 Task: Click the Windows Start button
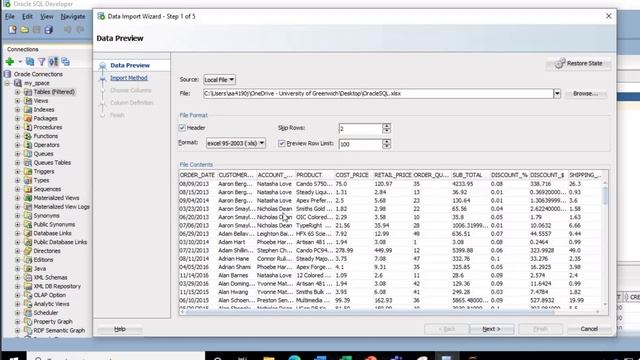(13, 358)
